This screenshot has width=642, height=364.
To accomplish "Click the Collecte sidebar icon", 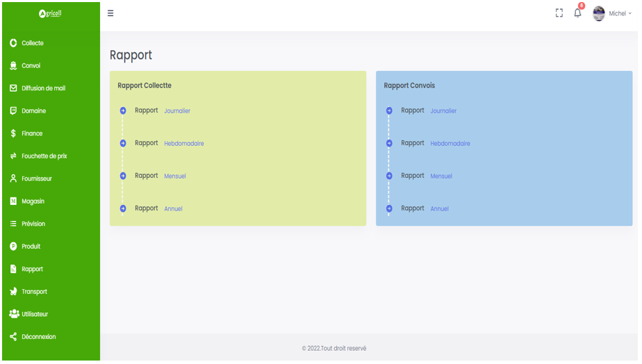I will point(13,43).
